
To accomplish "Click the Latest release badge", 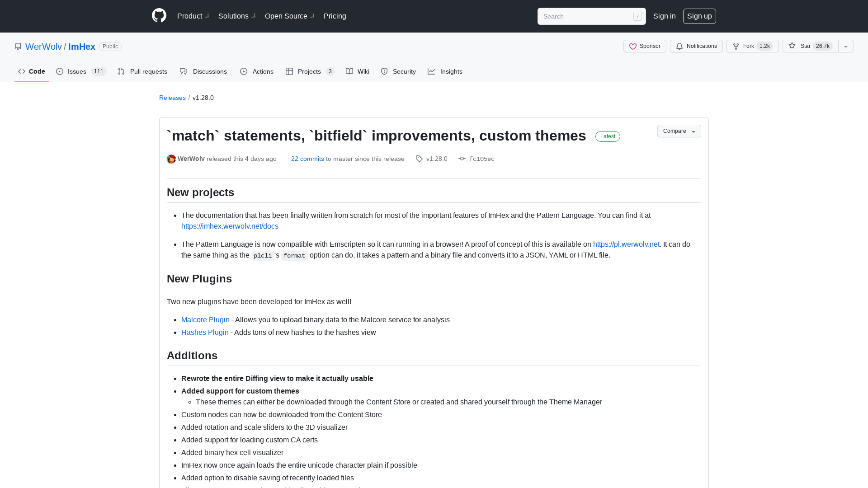I will click(608, 136).
